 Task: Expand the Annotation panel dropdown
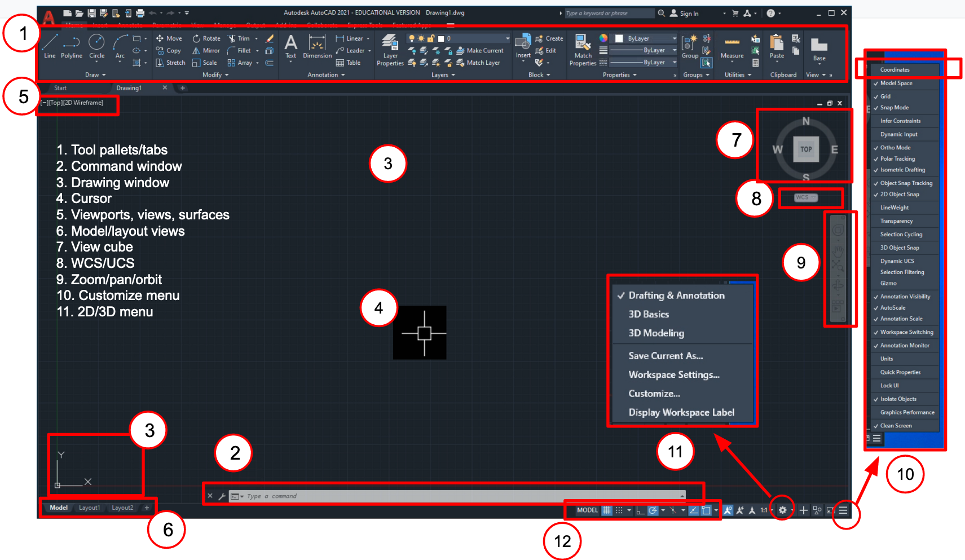326,75
